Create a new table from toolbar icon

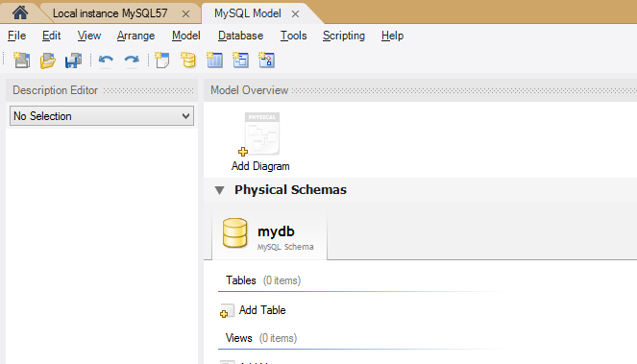[214, 61]
